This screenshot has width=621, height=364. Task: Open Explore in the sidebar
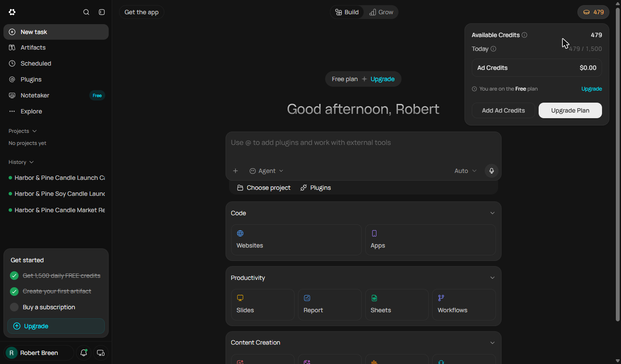tap(56, 111)
